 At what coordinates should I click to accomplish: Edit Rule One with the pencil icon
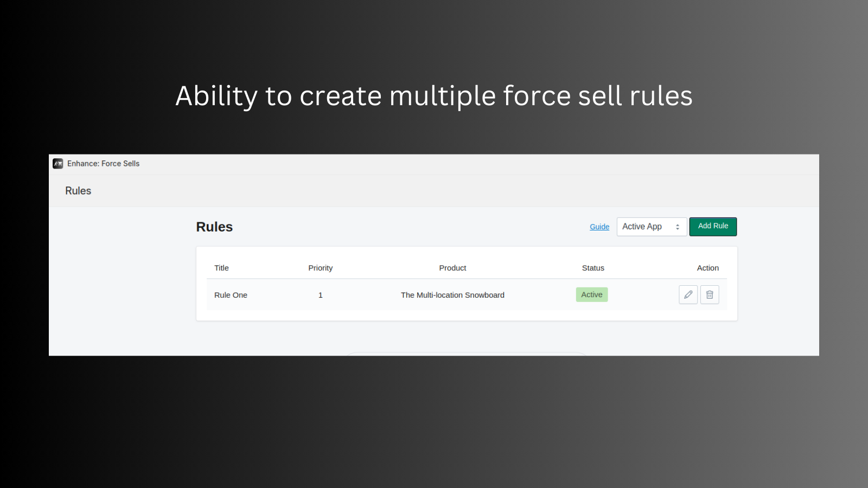(x=688, y=295)
